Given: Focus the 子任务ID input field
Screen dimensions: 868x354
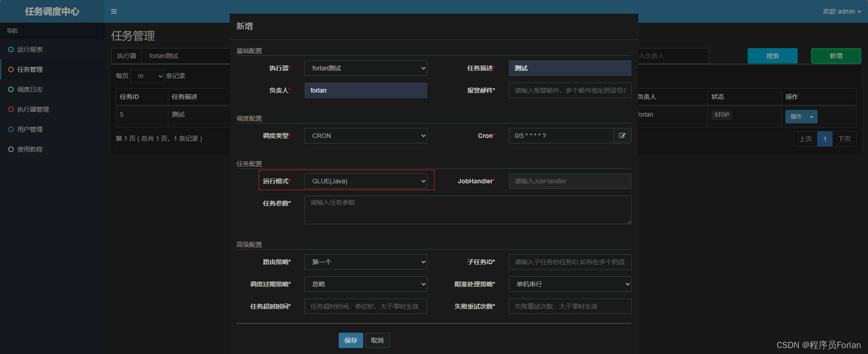Looking at the screenshot, I should (570, 262).
